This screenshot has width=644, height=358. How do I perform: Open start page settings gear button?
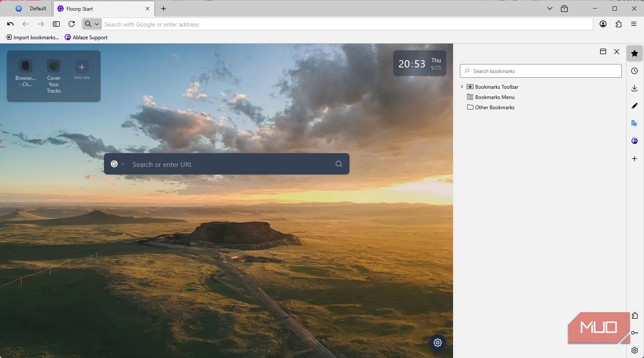tap(437, 342)
